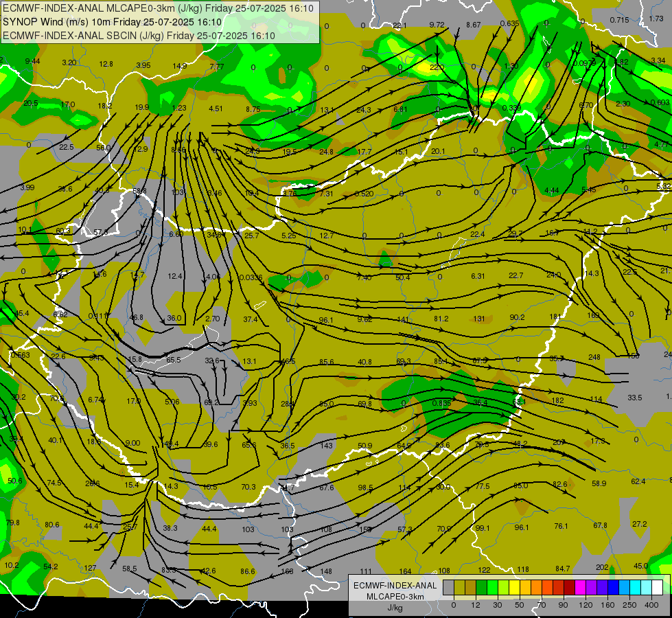Click the map data value '159'
The width and height of the screenshot is (672, 618).
tap(365, 529)
